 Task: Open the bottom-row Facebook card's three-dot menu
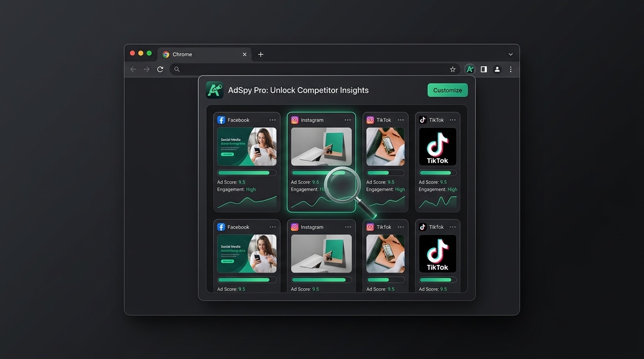coord(272,227)
